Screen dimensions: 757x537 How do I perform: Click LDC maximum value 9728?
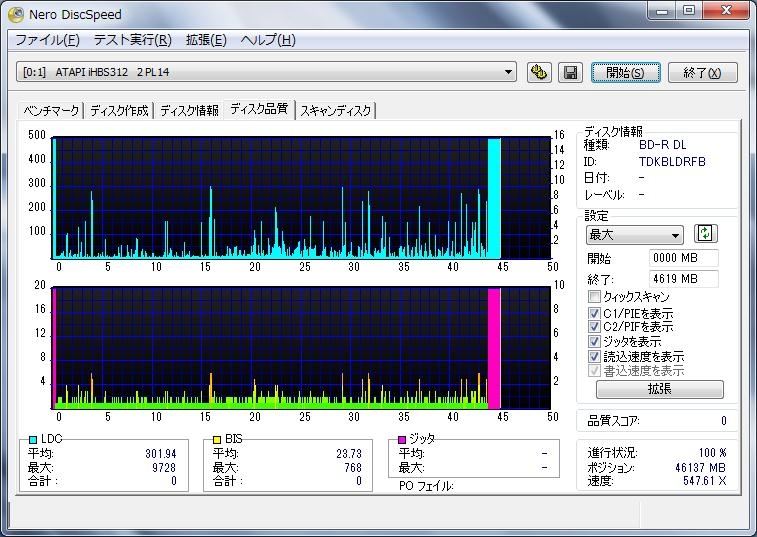pyautogui.click(x=164, y=467)
